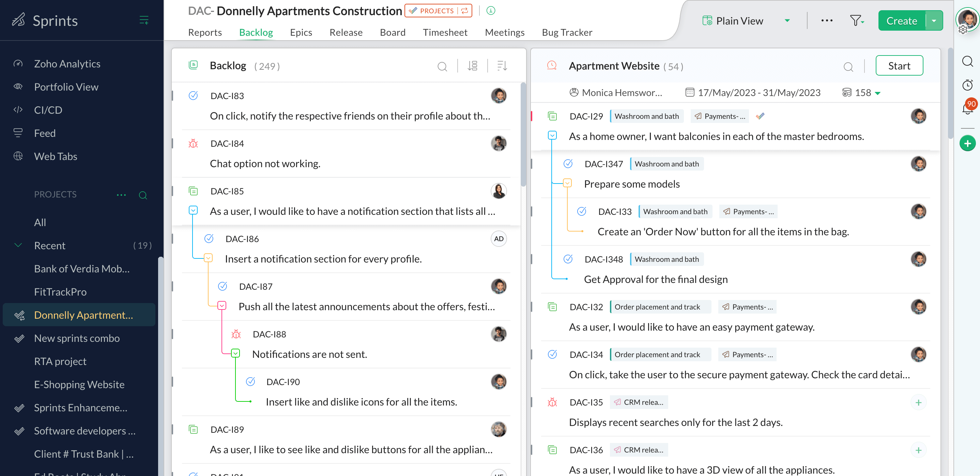
Task: Open the Create button dropdown arrow
Action: 934,20
